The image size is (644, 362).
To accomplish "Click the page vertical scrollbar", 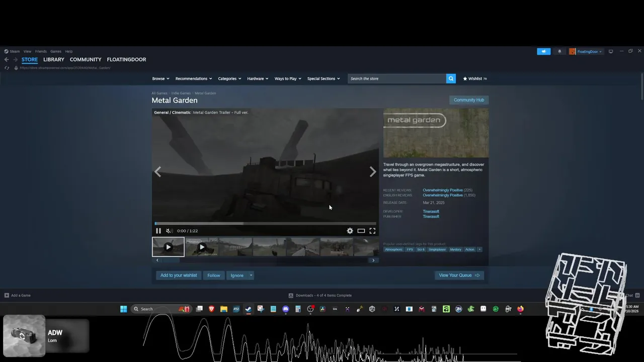I will [642, 86].
